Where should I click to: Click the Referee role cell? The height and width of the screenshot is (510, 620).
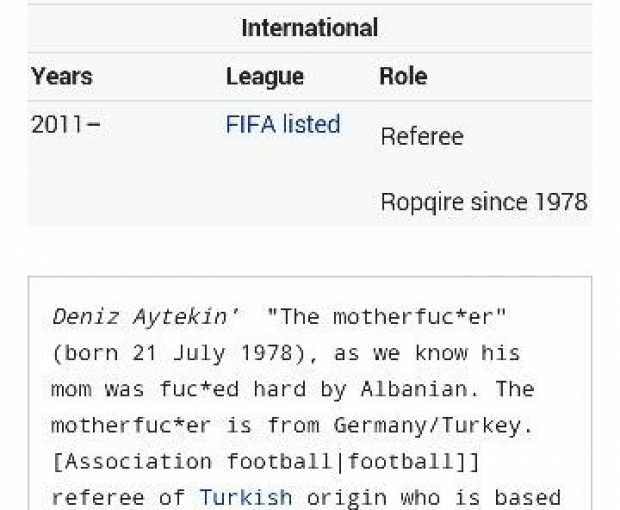421,136
